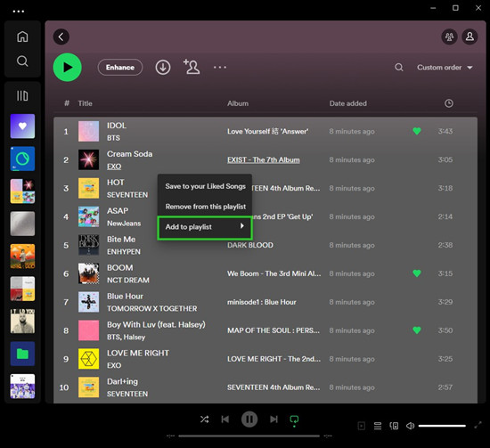Seek on the playback progress bar
Image resolution: width=490 pixels, height=448 pixels.
pyautogui.click(x=249, y=436)
